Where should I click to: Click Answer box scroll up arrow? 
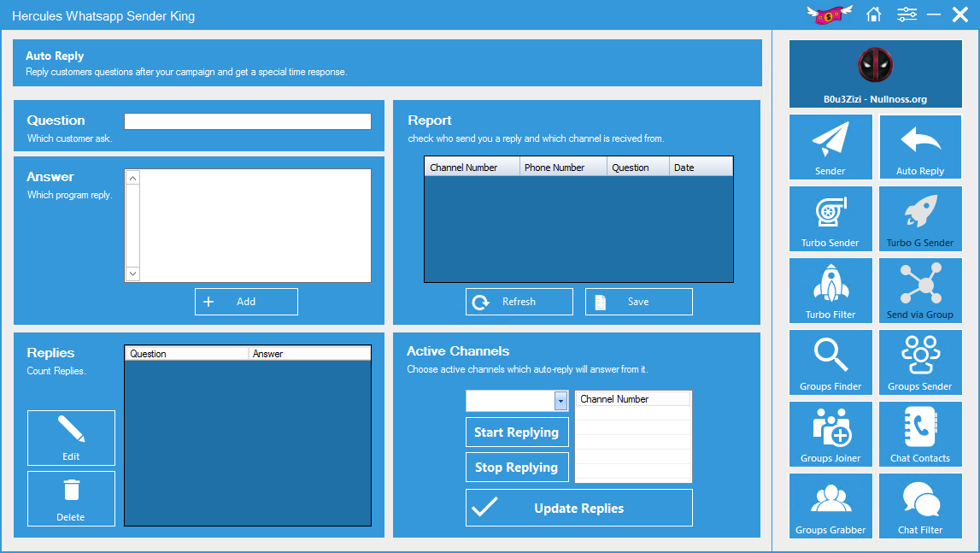(132, 178)
